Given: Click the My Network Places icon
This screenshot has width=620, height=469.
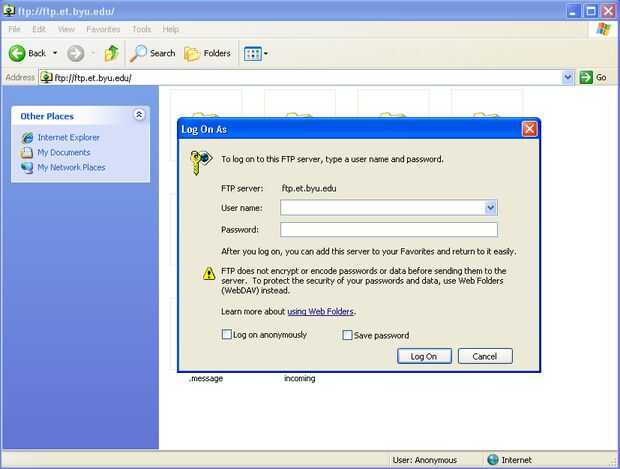Looking at the screenshot, I should point(27,168).
